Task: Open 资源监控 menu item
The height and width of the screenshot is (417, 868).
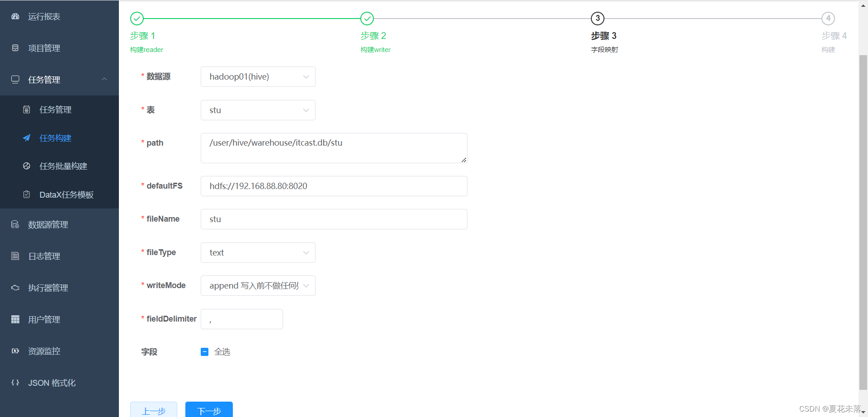Action: tap(59, 351)
